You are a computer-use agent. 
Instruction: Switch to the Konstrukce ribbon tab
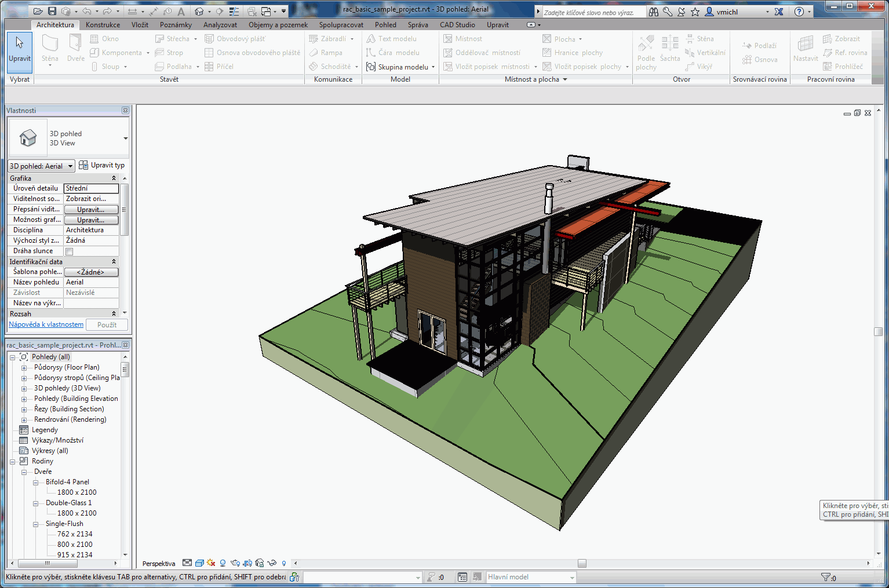point(103,25)
